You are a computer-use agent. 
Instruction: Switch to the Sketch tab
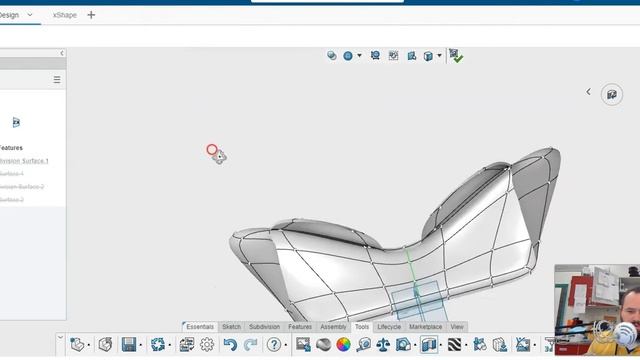(x=231, y=327)
